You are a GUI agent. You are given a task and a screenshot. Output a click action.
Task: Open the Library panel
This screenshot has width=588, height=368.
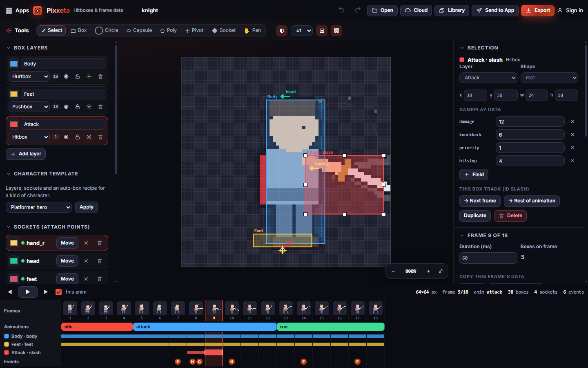pos(452,11)
